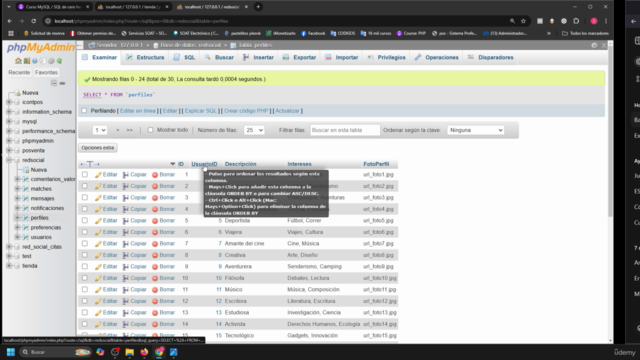Screen dimensions: 640x360
Task: Click the pencil Editar icon in row 10
Action: click(x=98, y=278)
